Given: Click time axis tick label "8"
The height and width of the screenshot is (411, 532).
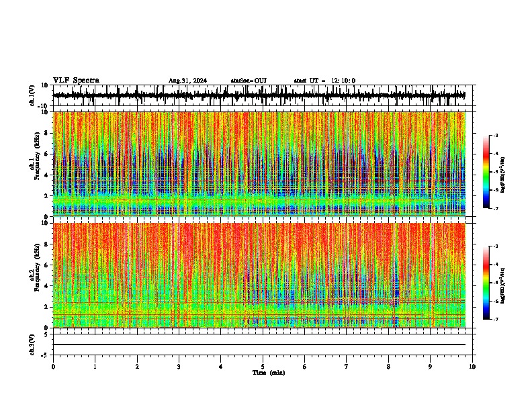Looking at the screenshot, I should coord(388,367).
